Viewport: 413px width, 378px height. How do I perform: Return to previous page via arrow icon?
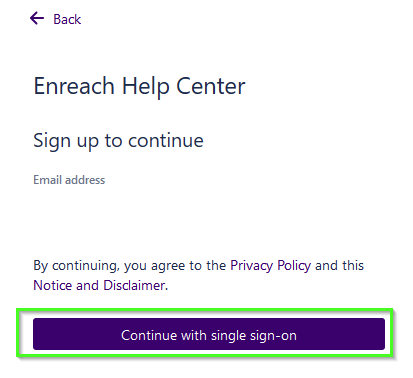tap(37, 19)
